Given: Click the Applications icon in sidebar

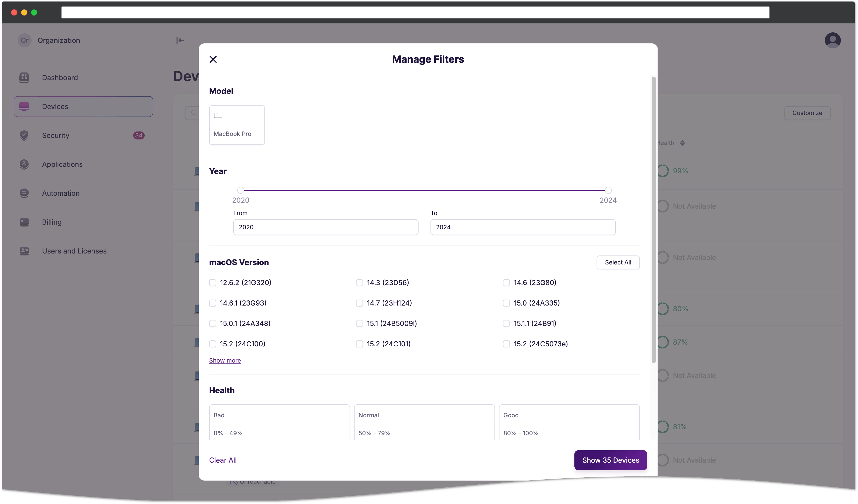Looking at the screenshot, I should tap(24, 164).
